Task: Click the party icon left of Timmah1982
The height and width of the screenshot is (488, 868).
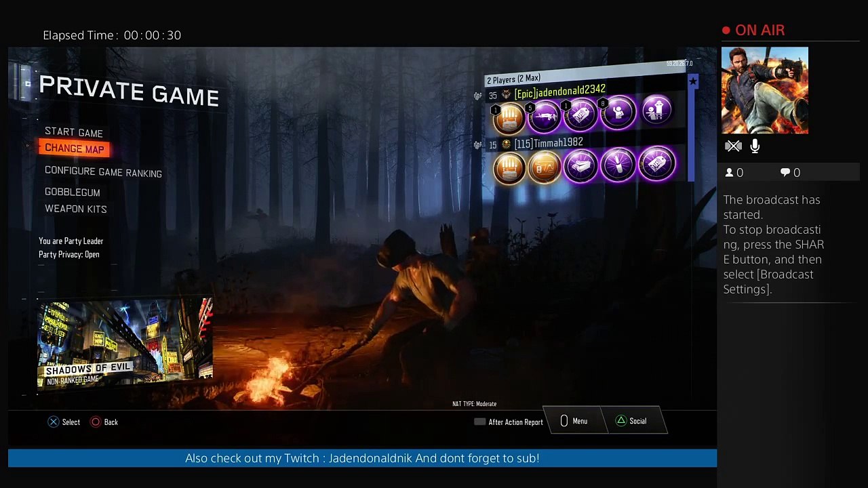Action: 478,146
